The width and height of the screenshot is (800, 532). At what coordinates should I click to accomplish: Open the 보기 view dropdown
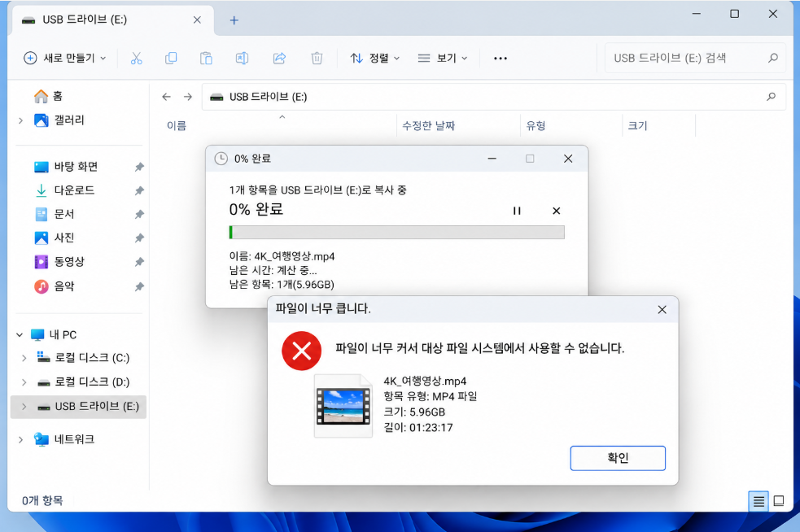[443, 58]
